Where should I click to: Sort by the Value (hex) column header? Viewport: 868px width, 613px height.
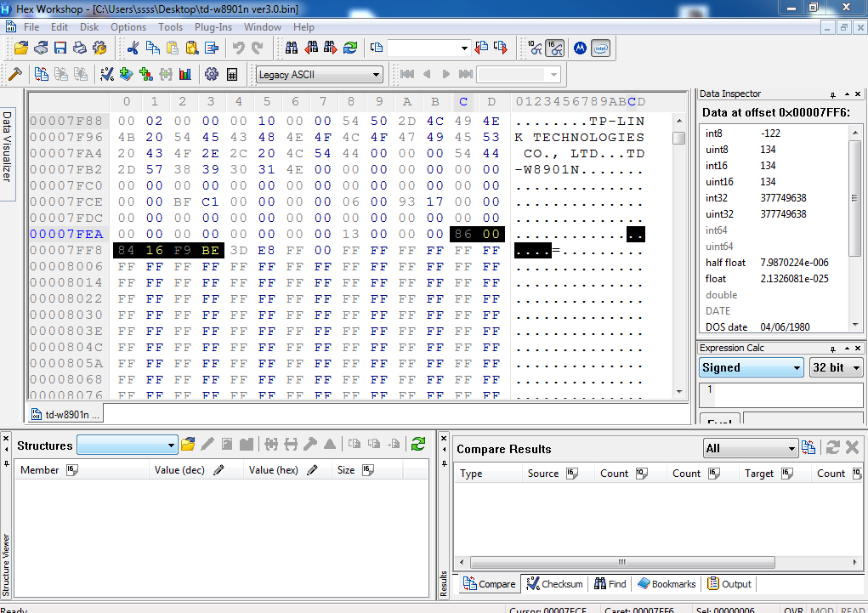click(x=287, y=470)
